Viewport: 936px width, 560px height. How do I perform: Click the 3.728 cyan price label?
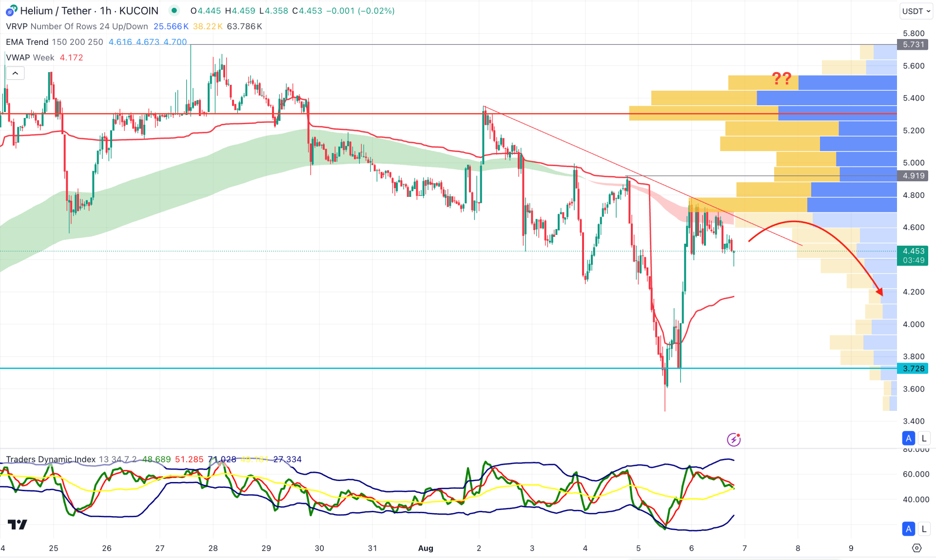(x=913, y=368)
